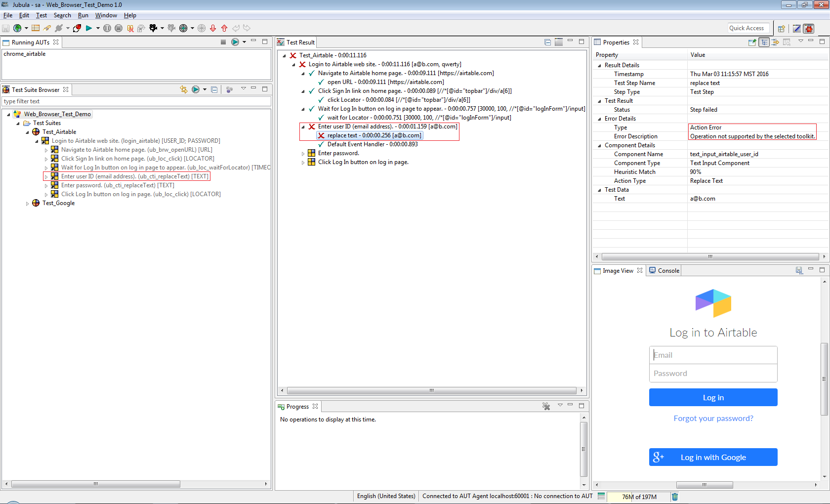This screenshot has width=830, height=504.
Task: Open the Run menu
Action: point(83,15)
